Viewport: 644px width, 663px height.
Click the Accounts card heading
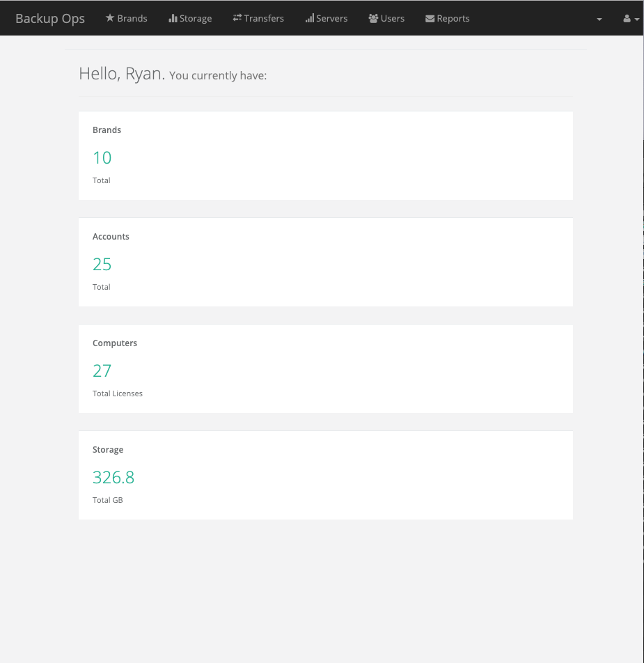point(111,236)
